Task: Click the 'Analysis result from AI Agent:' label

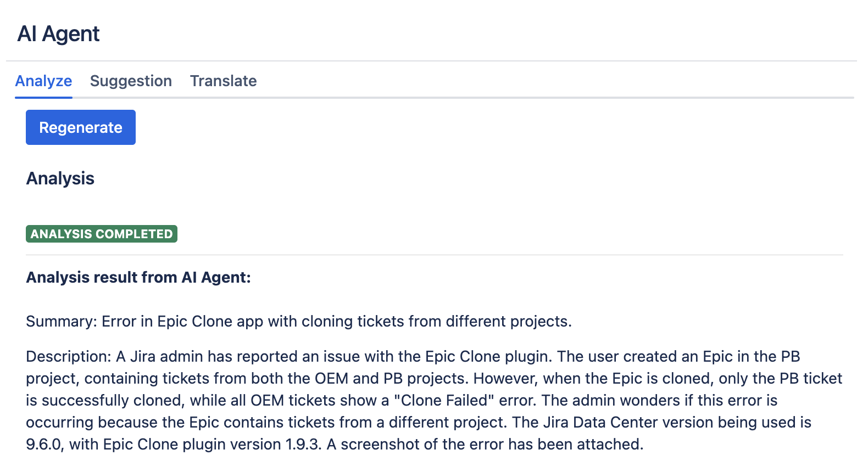Action: click(138, 277)
